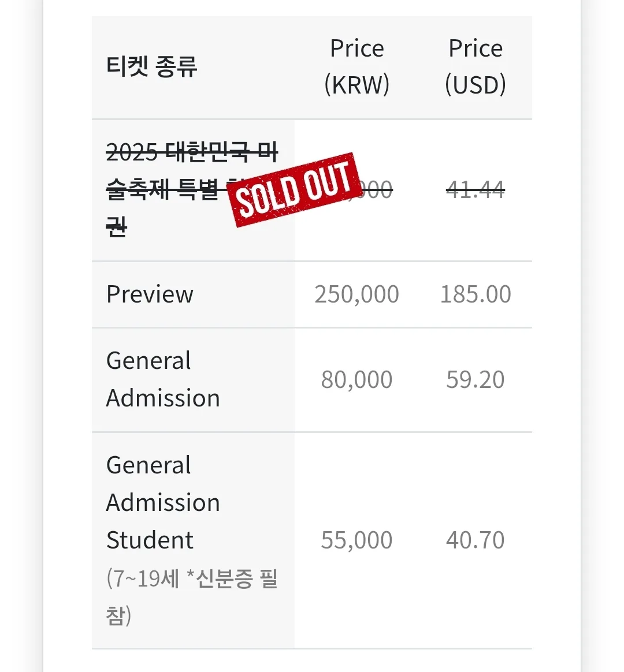Click the 250,000 KRW Preview price
The width and height of the screenshot is (624, 672).
(356, 294)
